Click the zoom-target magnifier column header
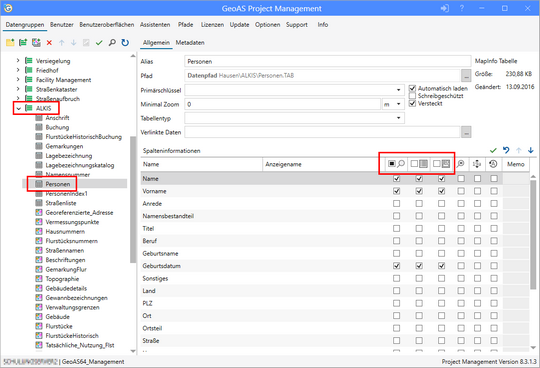Viewport: 540px width, 368px height. point(460,164)
